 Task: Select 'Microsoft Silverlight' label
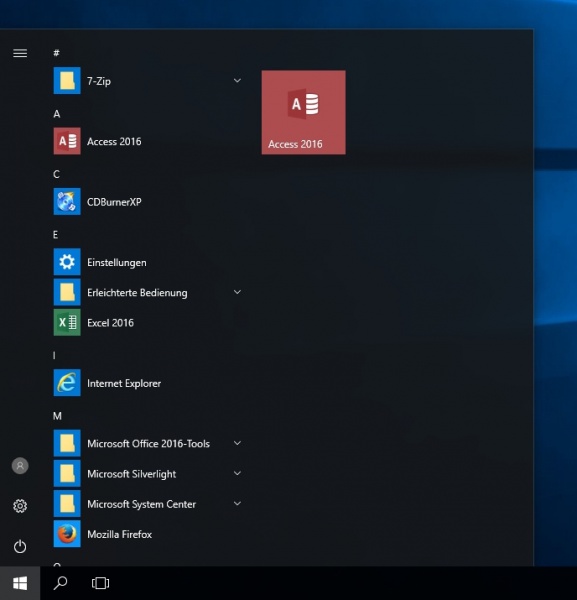132,474
